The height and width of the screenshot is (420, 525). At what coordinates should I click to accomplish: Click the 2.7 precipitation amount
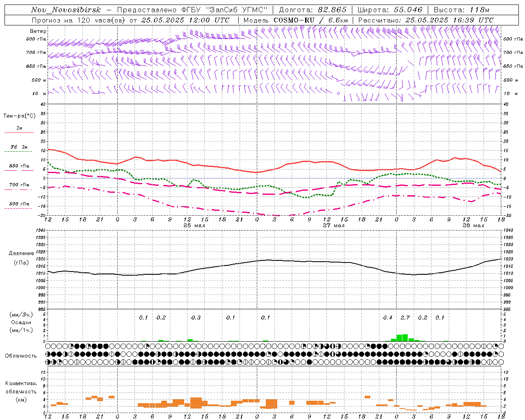pos(405,318)
